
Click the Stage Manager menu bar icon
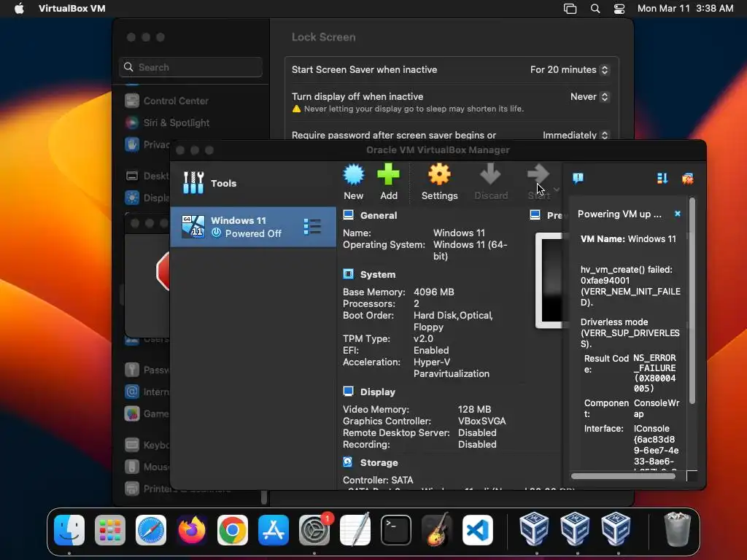[x=570, y=9]
